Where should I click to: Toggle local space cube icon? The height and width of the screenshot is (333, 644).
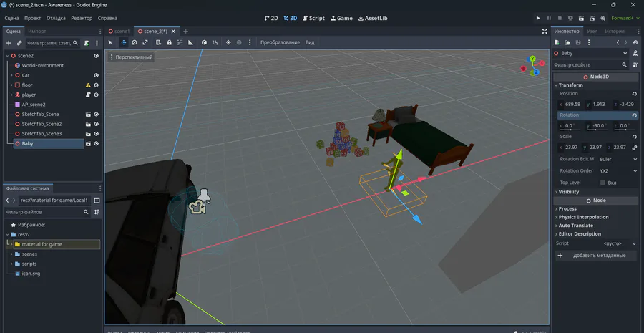(x=204, y=42)
